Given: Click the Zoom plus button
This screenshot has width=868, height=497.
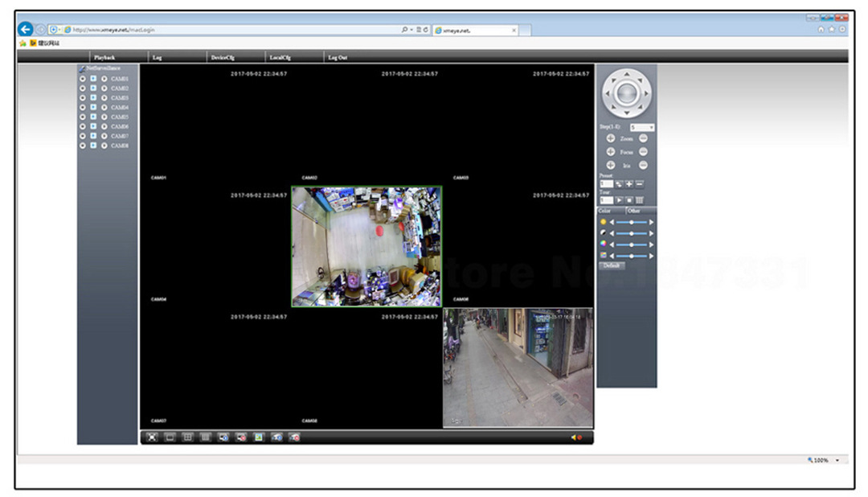Looking at the screenshot, I should (610, 138).
